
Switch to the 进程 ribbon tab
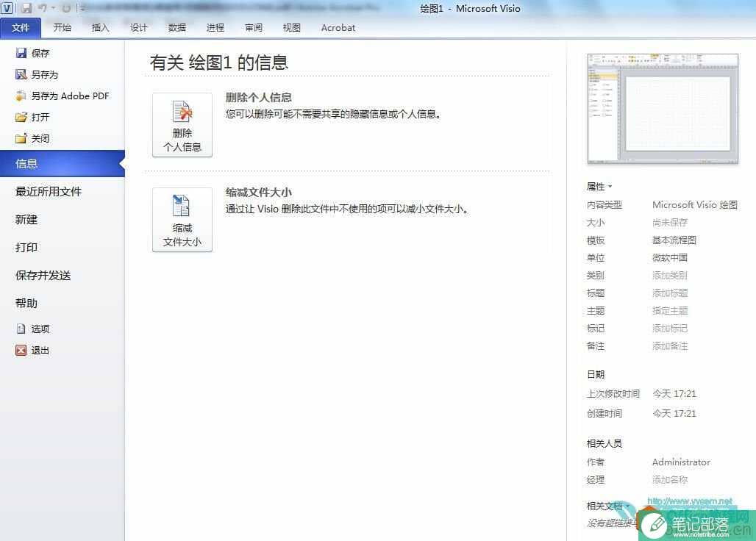[215, 28]
